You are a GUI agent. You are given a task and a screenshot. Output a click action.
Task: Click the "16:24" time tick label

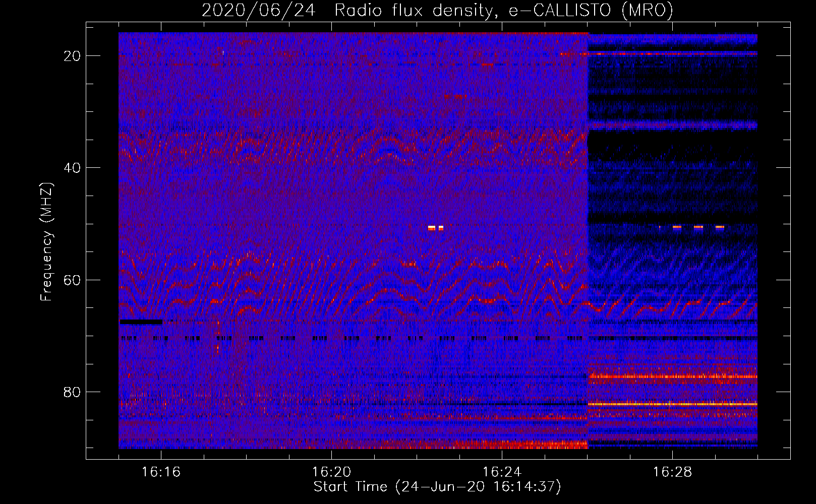(502, 472)
